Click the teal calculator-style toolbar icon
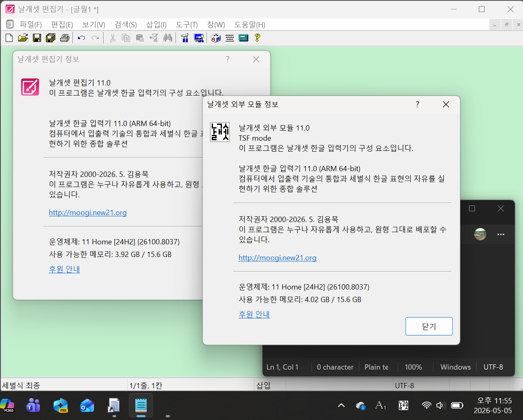Viewport: 523px width, 420px height. pos(243,38)
